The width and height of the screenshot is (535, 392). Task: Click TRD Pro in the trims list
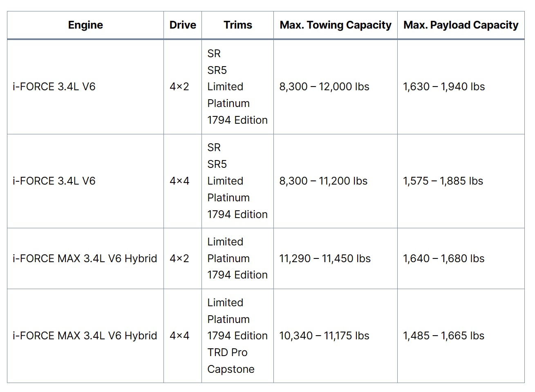click(x=227, y=352)
